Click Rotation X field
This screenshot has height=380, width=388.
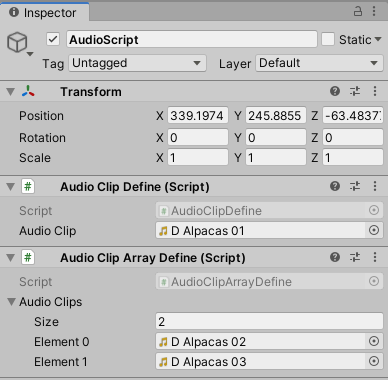point(198,137)
